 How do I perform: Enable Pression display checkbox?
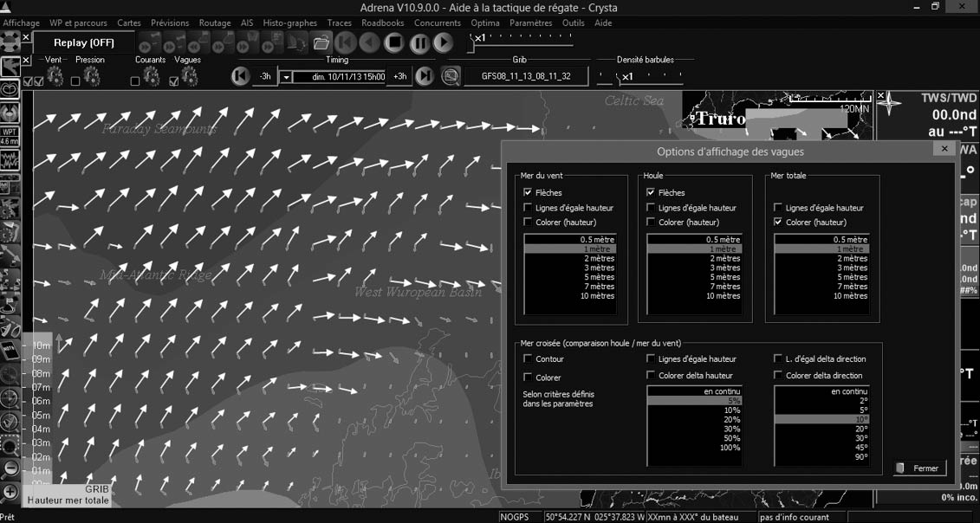pos(75,81)
